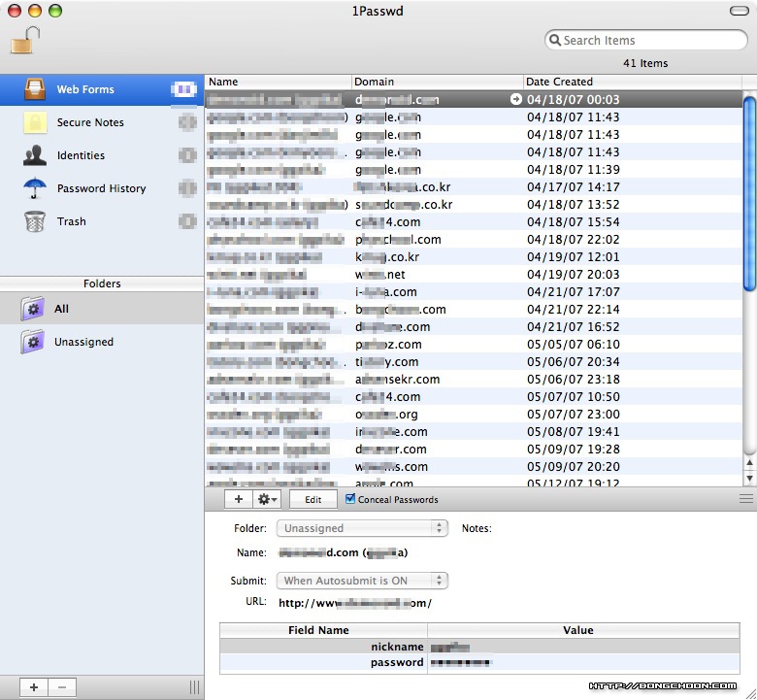Click the toolbar toggle pill button
The width and height of the screenshot is (757, 700).
click(739, 11)
